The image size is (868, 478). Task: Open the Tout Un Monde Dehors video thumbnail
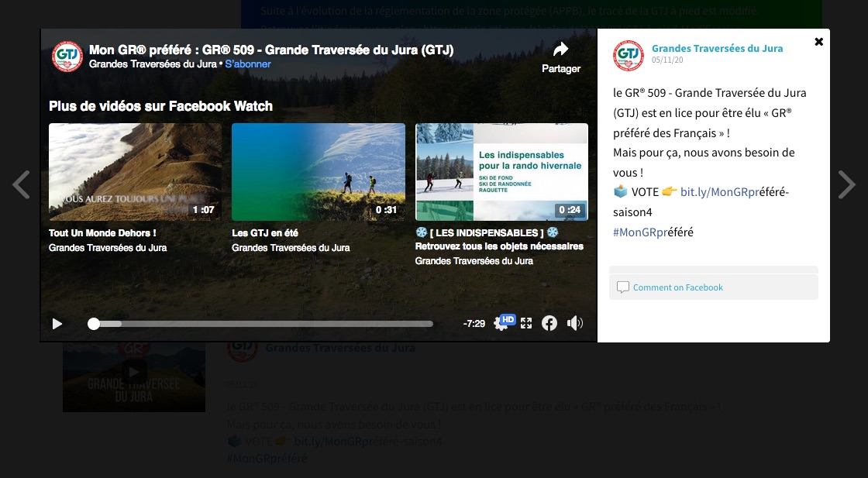135,172
